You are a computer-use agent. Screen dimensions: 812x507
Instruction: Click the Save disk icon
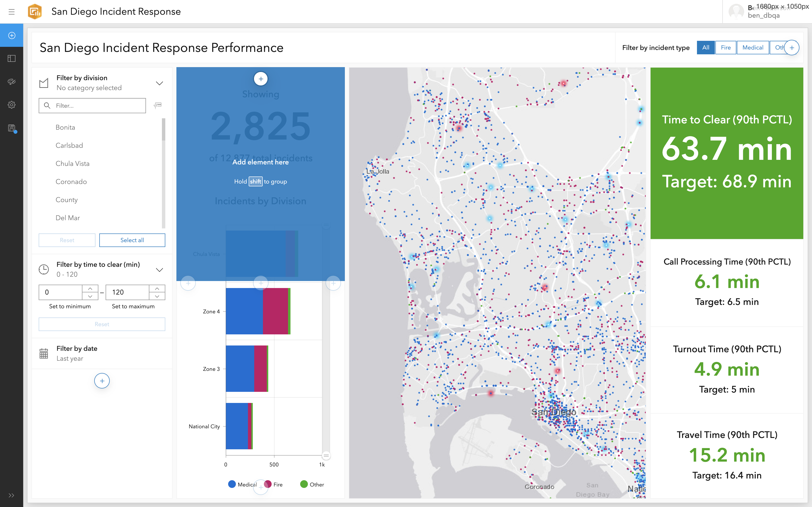[11, 128]
